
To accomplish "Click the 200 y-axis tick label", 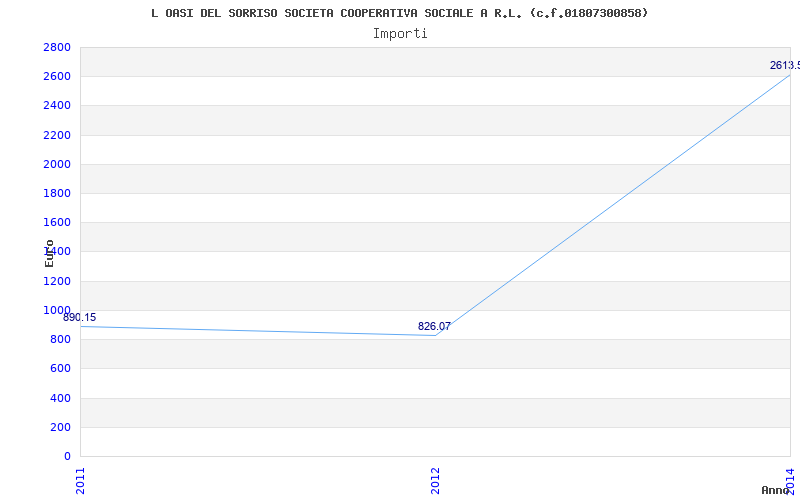I will tap(61, 427).
